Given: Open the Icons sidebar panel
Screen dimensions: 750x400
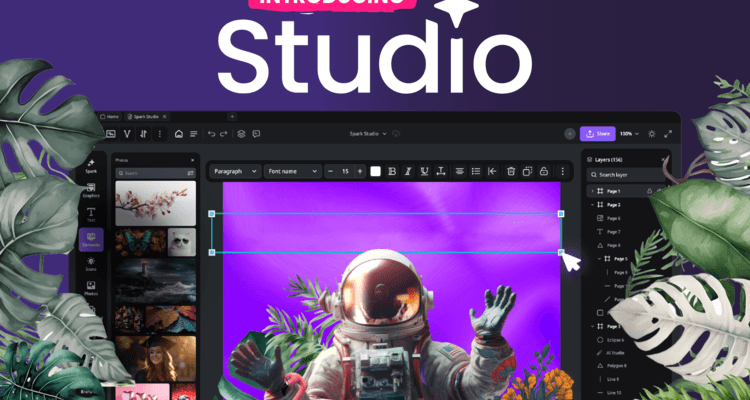Looking at the screenshot, I should click(91, 264).
